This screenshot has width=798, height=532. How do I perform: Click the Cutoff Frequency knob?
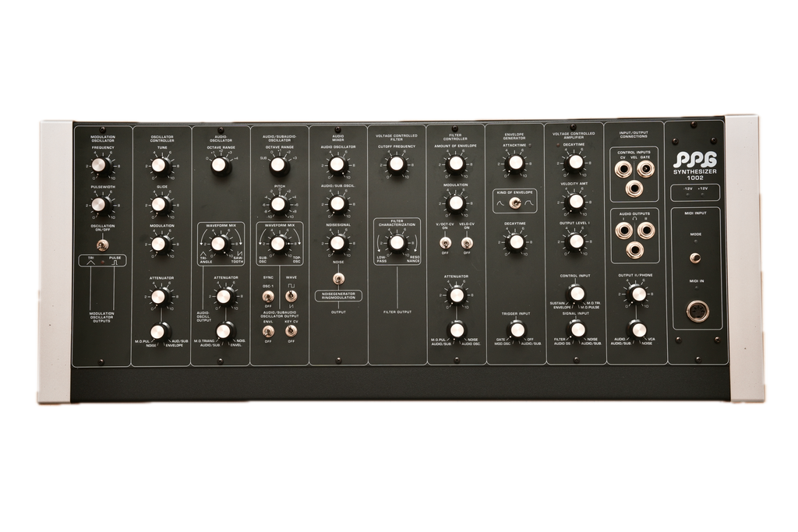(x=397, y=164)
